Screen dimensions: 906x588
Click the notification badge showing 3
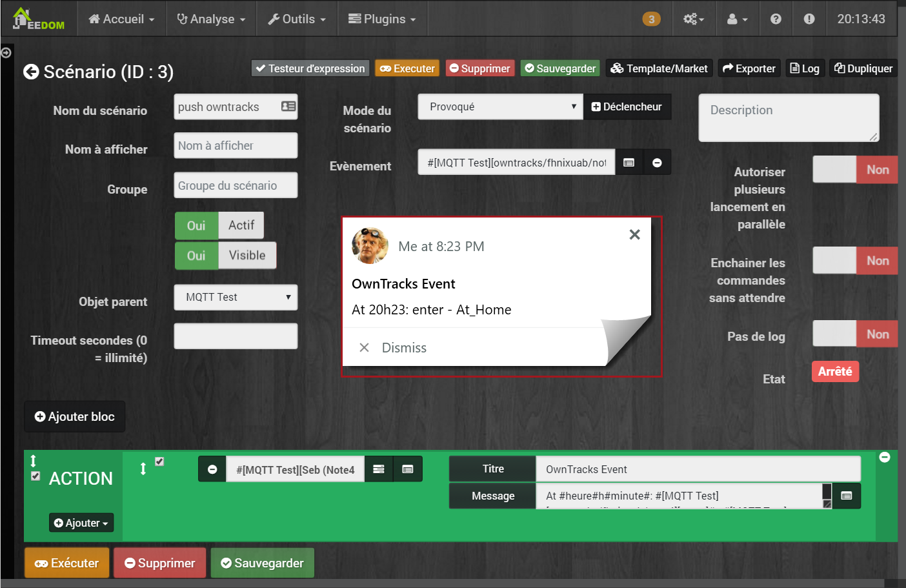pyautogui.click(x=651, y=19)
